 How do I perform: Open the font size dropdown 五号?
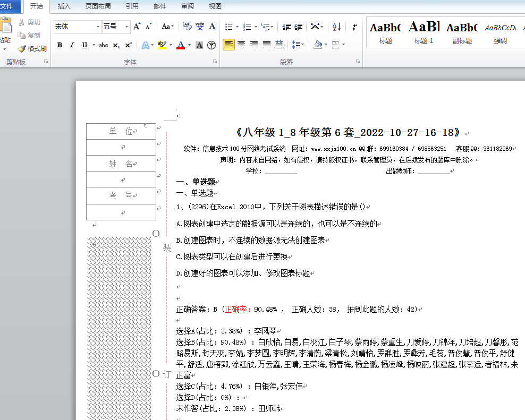(x=126, y=27)
